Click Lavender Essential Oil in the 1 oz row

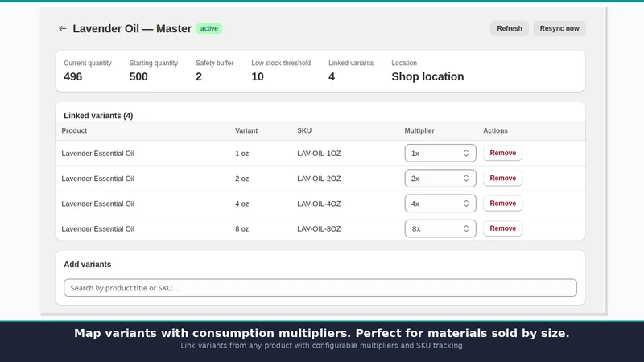coord(98,154)
